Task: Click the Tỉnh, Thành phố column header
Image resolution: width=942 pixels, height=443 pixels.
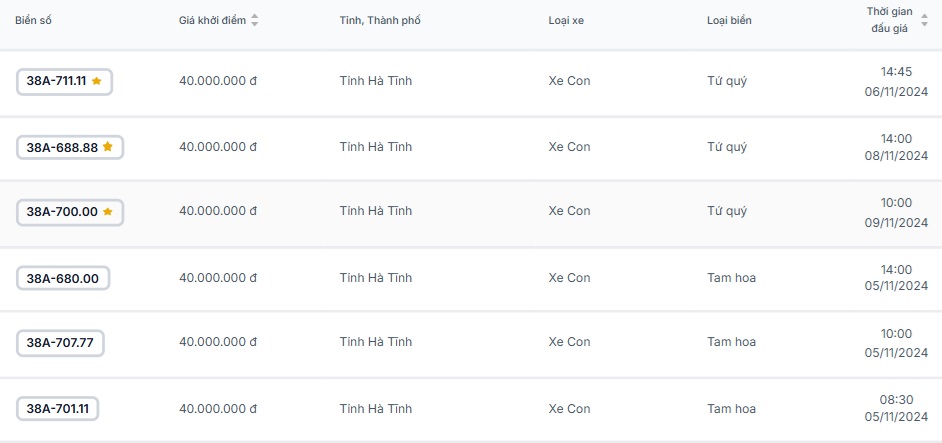Action: pos(380,20)
